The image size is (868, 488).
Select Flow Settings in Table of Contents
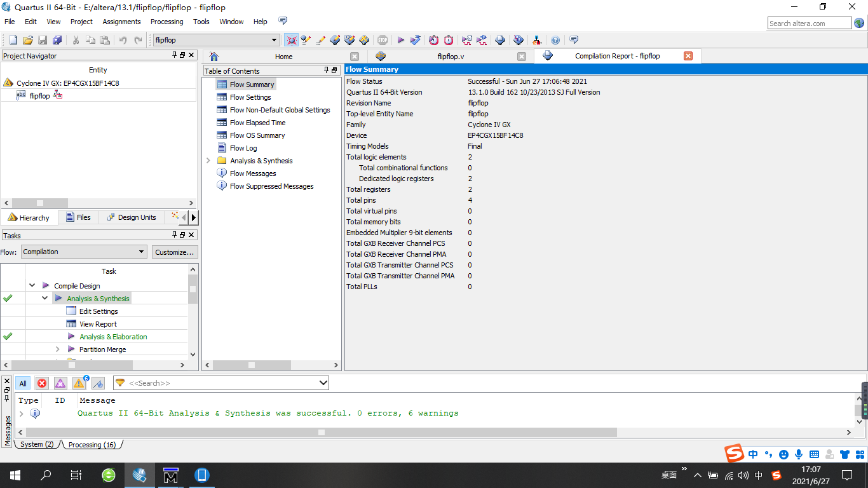coord(250,97)
